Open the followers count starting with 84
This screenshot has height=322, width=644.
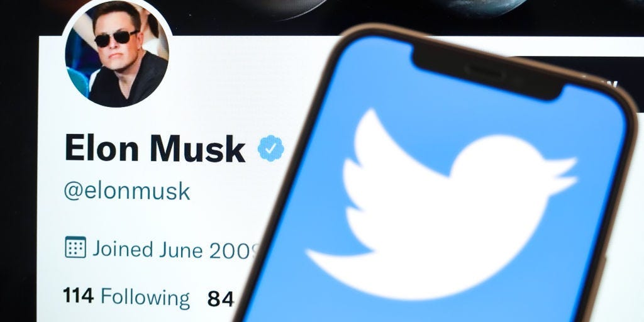[220, 299]
